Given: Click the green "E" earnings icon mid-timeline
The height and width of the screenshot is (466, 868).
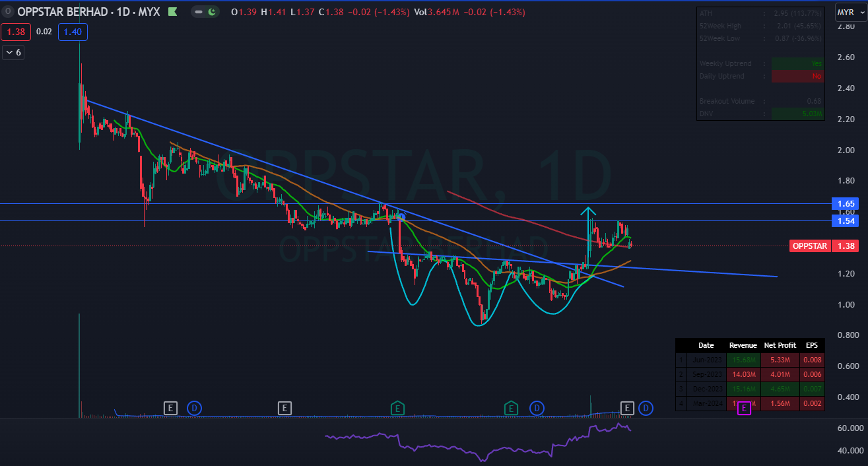Looking at the screenshot, I should [x=397, y=409].
